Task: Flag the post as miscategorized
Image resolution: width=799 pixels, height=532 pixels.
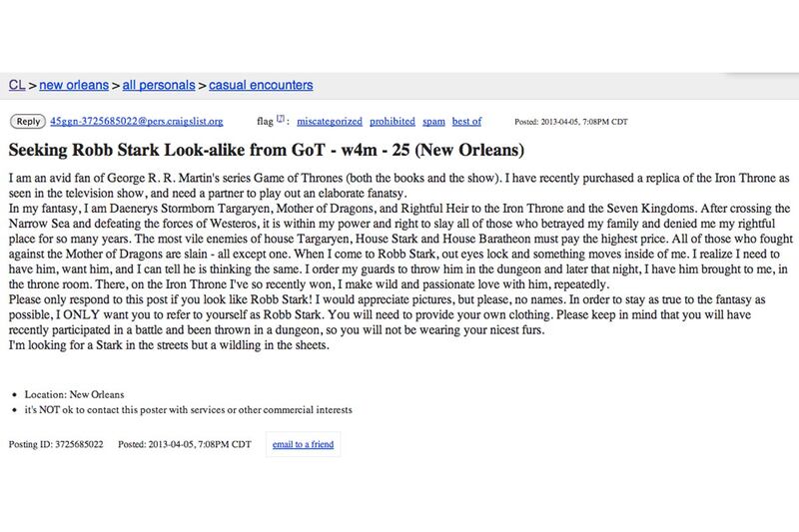Action: (x=329, y=122)
